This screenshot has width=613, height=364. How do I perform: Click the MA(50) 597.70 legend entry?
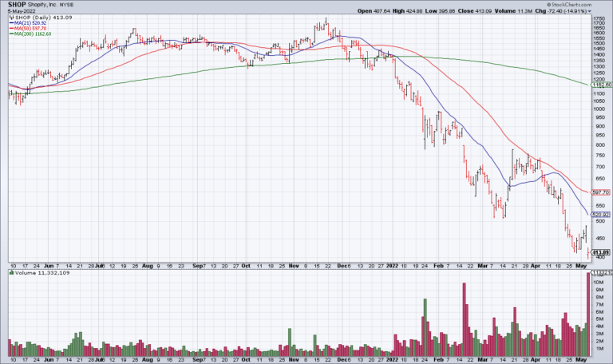[x=27, y=29]
